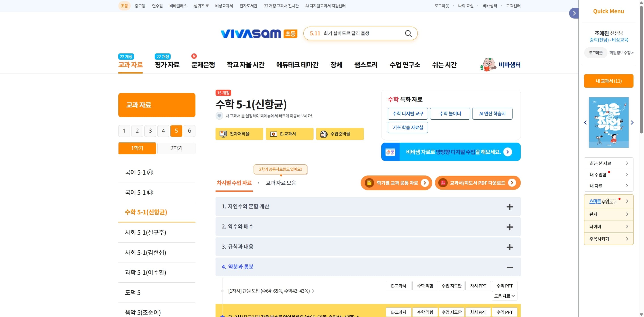This screenshot has width=644, height=317.
Task: Expand 내 자료 in Quick Menu
Action: click(608, 186)
